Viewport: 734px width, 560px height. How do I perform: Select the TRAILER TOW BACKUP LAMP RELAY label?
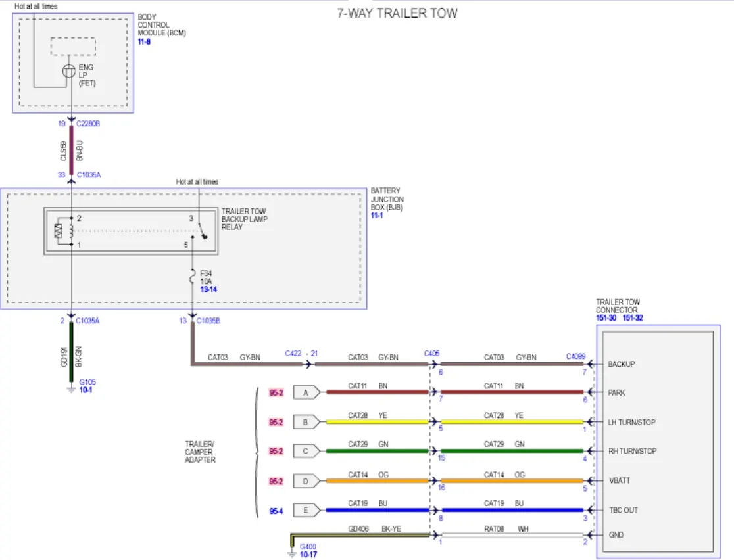[245, 219]
